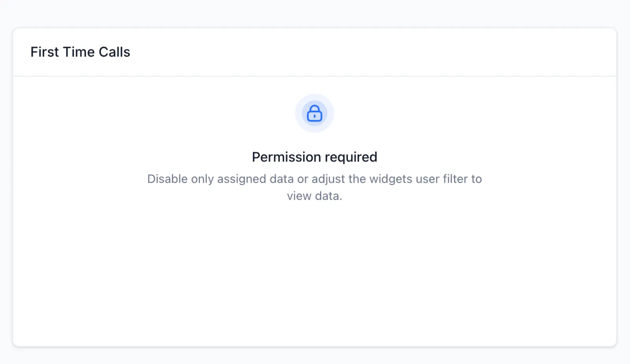Screen dimensions: 630x364
Task: Click the blank card body below the message
Action: click(x=315, y=275)
